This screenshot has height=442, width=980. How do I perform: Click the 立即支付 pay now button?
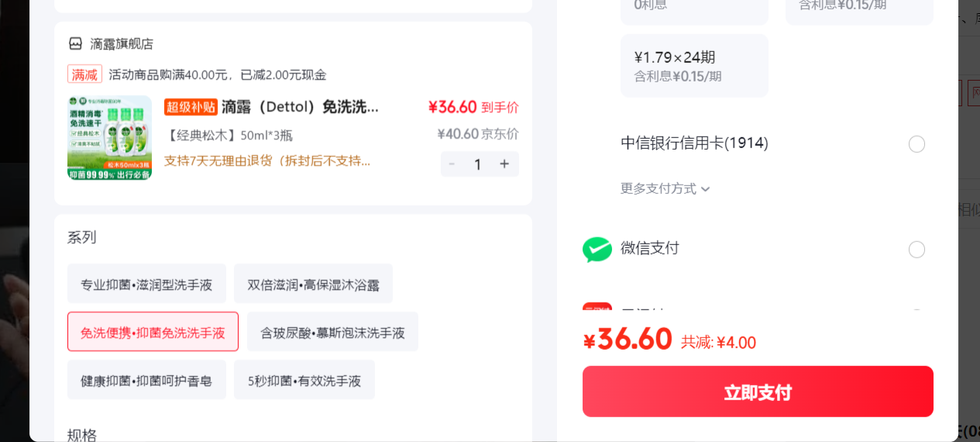tap(758, 392)
